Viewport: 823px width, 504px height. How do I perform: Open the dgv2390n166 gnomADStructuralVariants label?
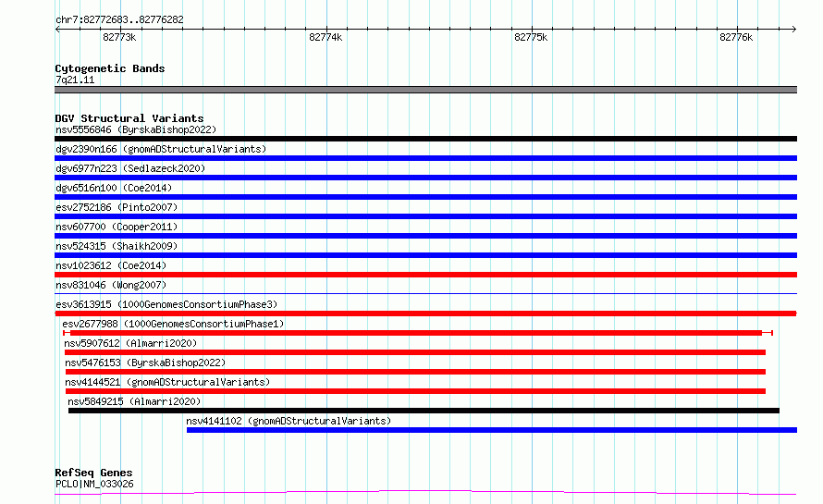(161, 149)
